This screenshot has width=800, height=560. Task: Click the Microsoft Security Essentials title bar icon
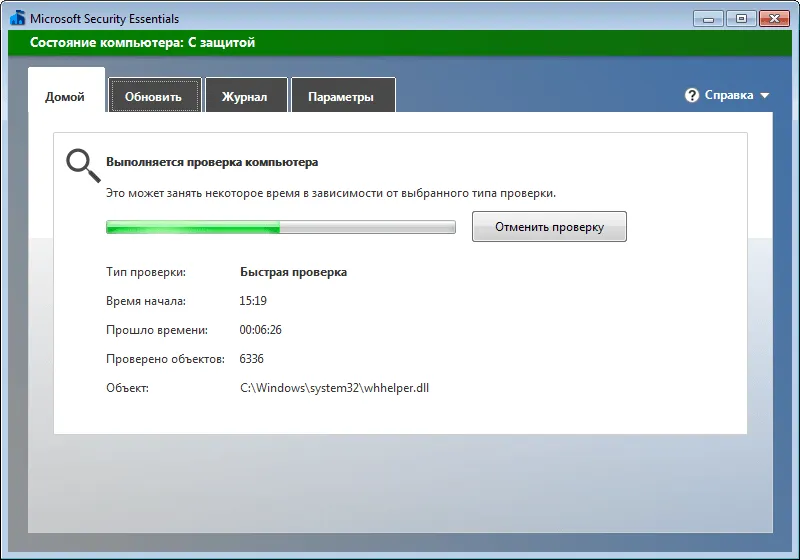[17, 18]
